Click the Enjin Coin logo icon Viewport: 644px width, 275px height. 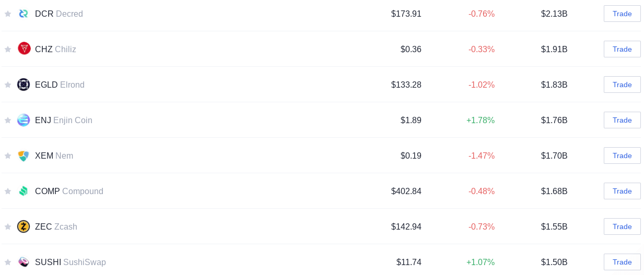coord(24,120)
